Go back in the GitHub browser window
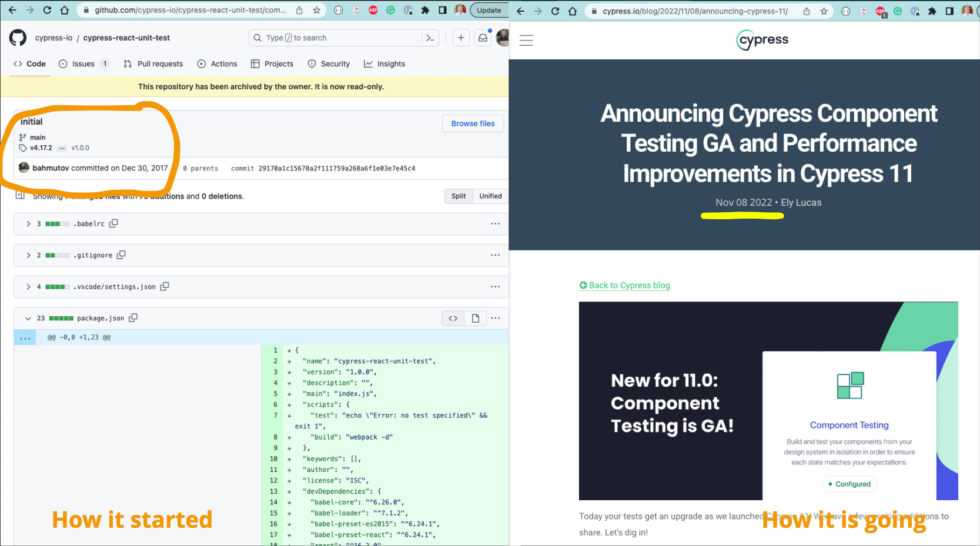 [x=12, y=10]
